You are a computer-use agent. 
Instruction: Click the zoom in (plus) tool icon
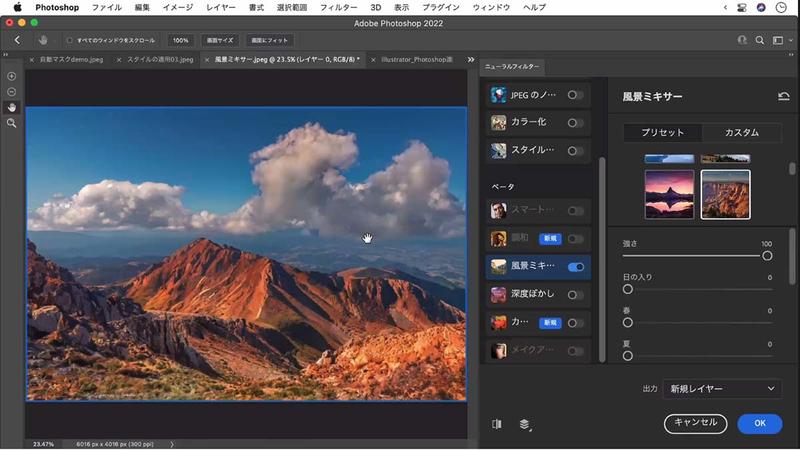point(11,76)
